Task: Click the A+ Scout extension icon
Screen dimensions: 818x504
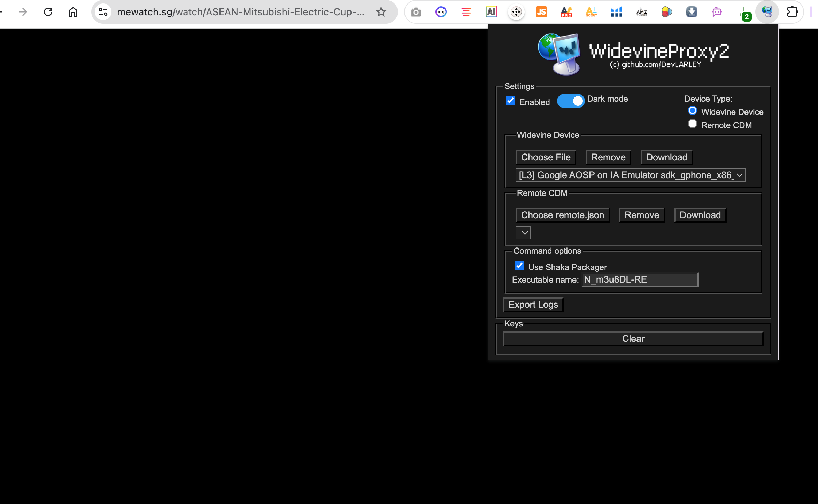Action: (x=591, y=12)
